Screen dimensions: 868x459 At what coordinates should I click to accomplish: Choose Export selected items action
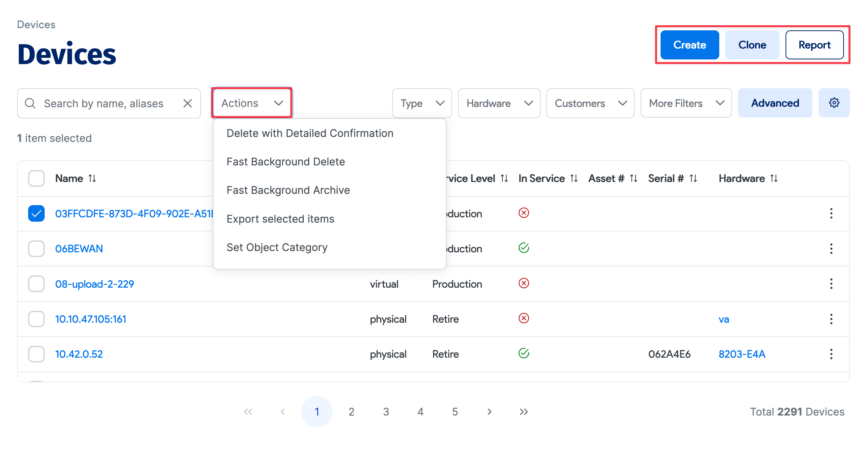pyautogui.click(x=281, y=219)
